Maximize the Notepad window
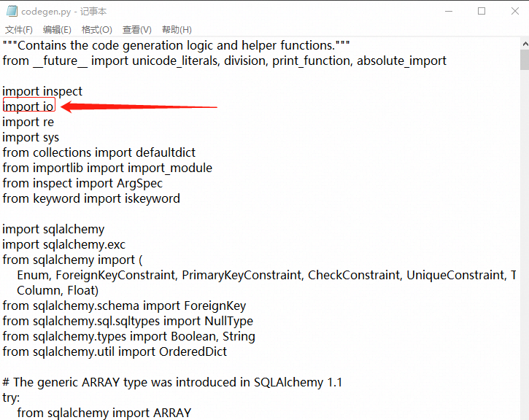Viewport: 529px width, 420px height. coord(482,11)
